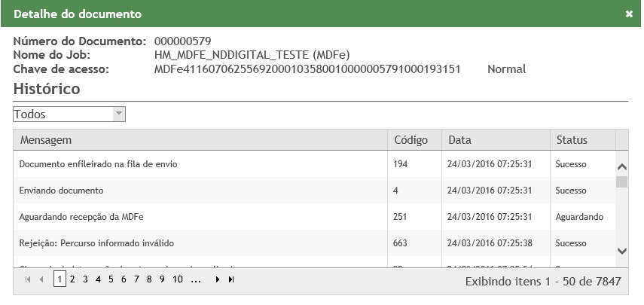Image resolution: width=644 pixels, height=305 pixels.
Task: Go to the next page arrow
Action: [x=218, y=279]
